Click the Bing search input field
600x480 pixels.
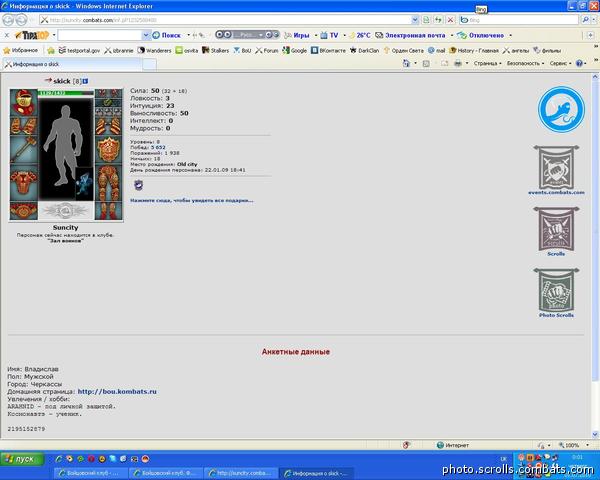click(x=522, y=20)
